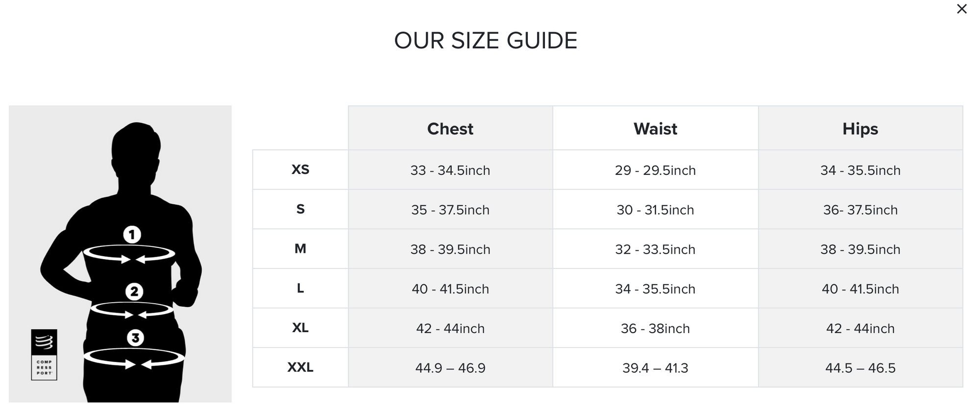Screen dimensions: 980x413
Task: Click the L waist value 34 - 35.5inch
Action: (655, 289)
